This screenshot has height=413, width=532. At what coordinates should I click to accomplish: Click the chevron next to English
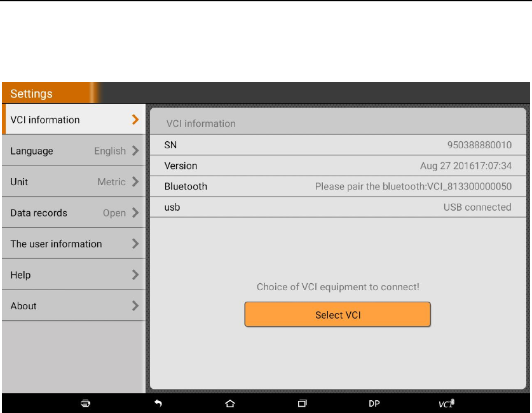tap(135, 150)
